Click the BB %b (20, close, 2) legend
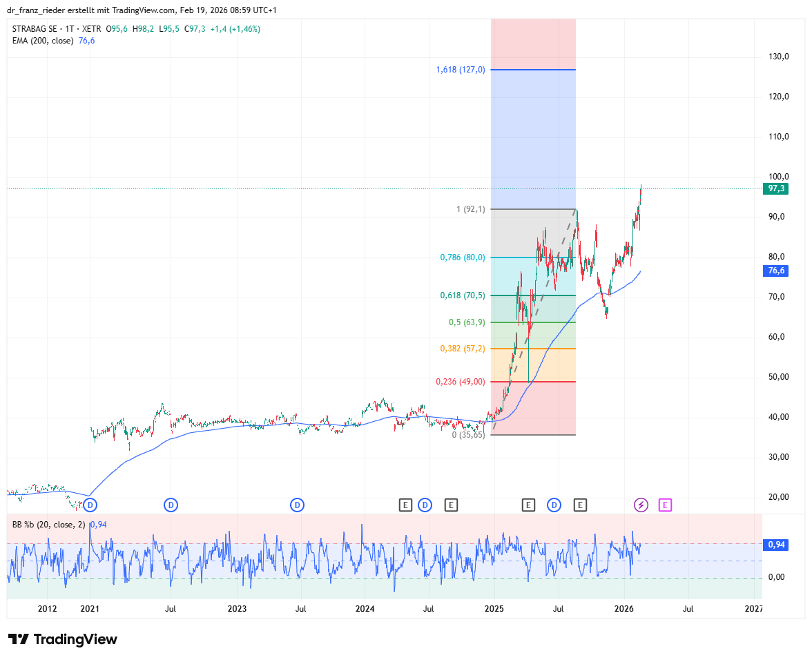The image size is (812, 660). point(48,525)
